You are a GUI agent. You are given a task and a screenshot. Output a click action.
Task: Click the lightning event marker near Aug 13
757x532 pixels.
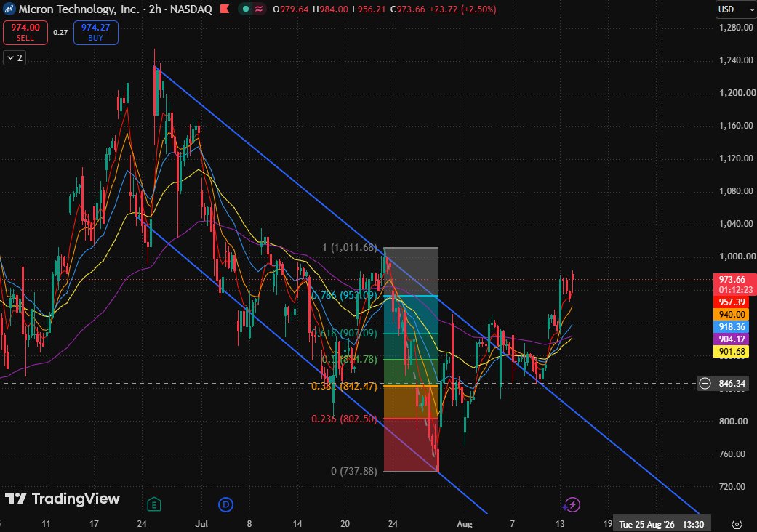(x=572, y=505)
